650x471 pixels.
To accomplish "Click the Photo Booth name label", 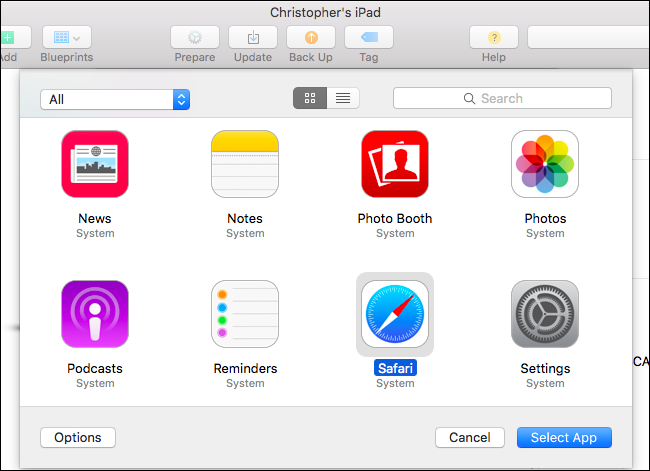I will [x=395, y=219].
